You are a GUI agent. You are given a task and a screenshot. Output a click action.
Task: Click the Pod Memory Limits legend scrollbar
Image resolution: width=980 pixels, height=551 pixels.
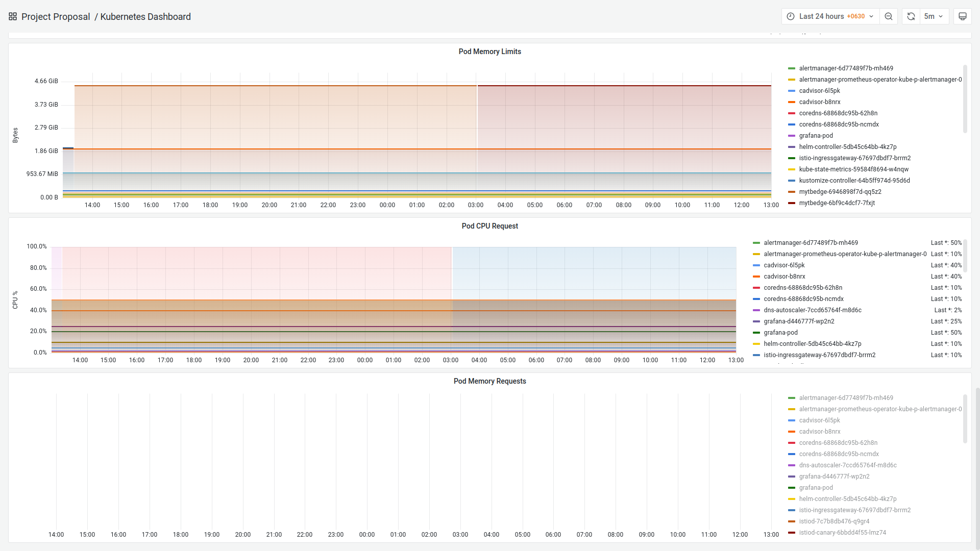coord(965,99)
